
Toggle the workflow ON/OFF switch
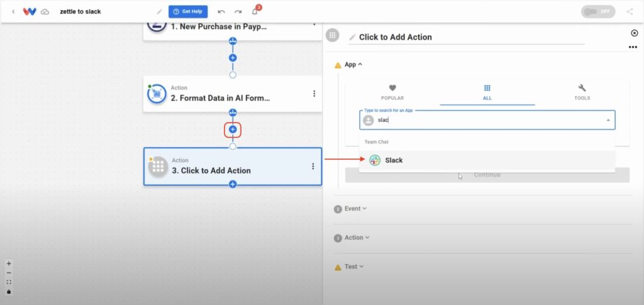pyautogui.click(x=598, y=11)
